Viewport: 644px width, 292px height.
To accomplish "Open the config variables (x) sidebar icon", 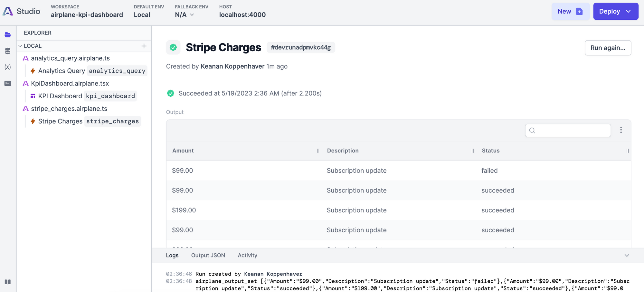I will (x=8, y=67).
